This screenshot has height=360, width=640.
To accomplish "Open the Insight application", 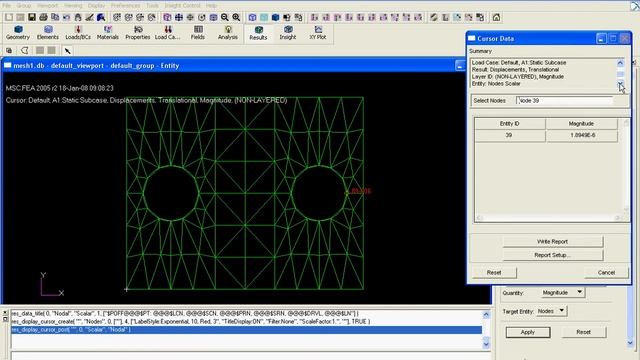I will (288, 33).
